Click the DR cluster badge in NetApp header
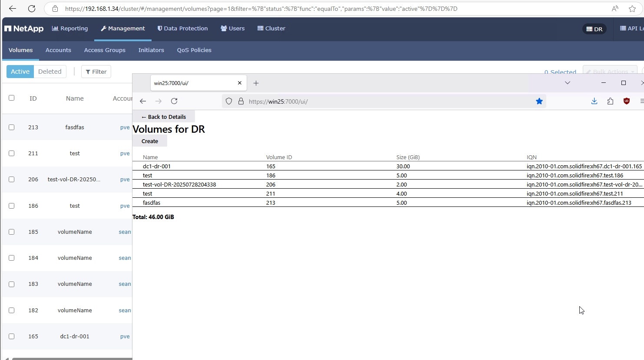 pos(594,29)
